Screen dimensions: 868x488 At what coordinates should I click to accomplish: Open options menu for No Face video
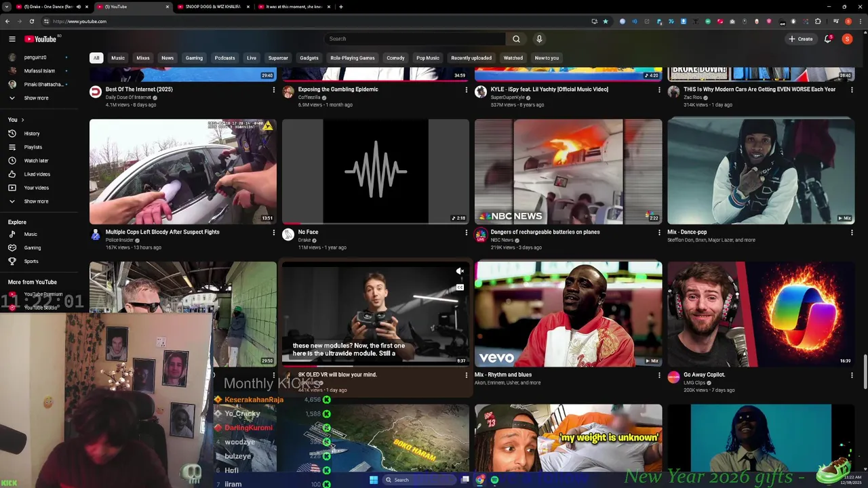point(467,232)
